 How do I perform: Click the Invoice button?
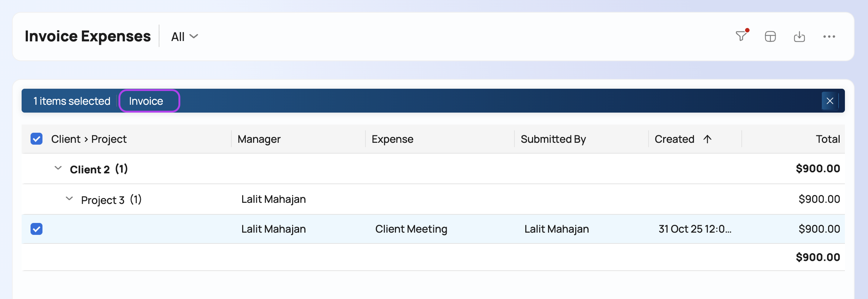point(149,101)
